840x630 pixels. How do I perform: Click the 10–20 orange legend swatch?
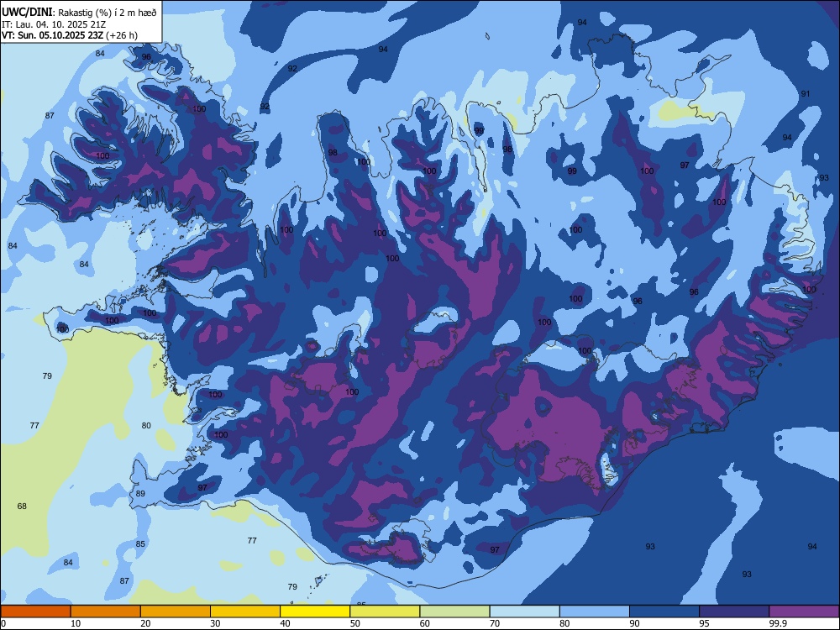(x=106, y=612)
